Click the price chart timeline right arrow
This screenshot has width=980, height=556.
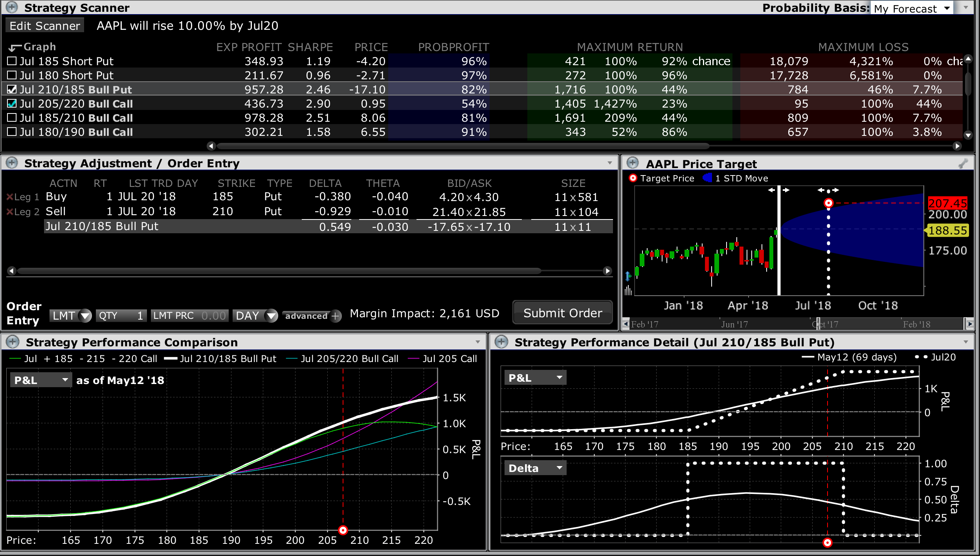970,324
